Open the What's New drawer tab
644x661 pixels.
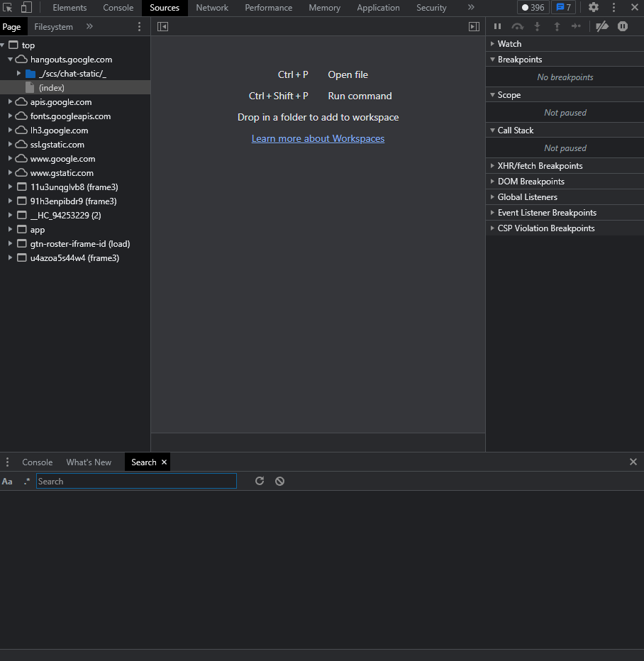[x=89, y=462]
